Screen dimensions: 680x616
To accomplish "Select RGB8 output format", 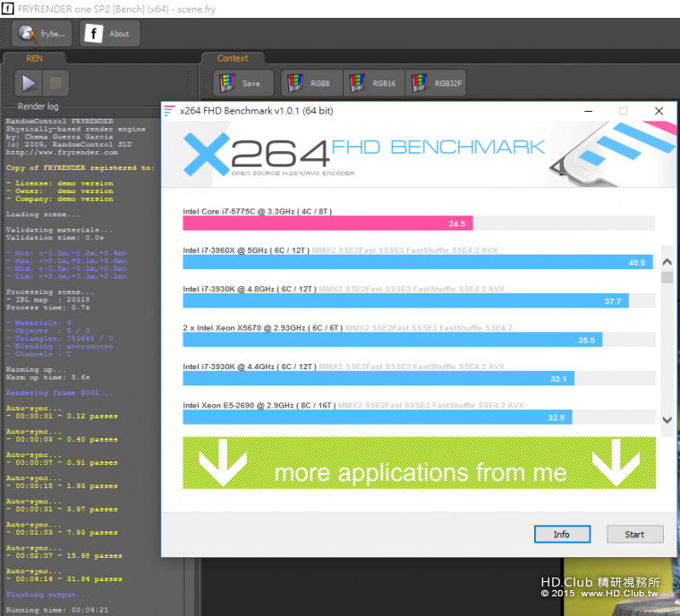I will click(x=311, y=83).
